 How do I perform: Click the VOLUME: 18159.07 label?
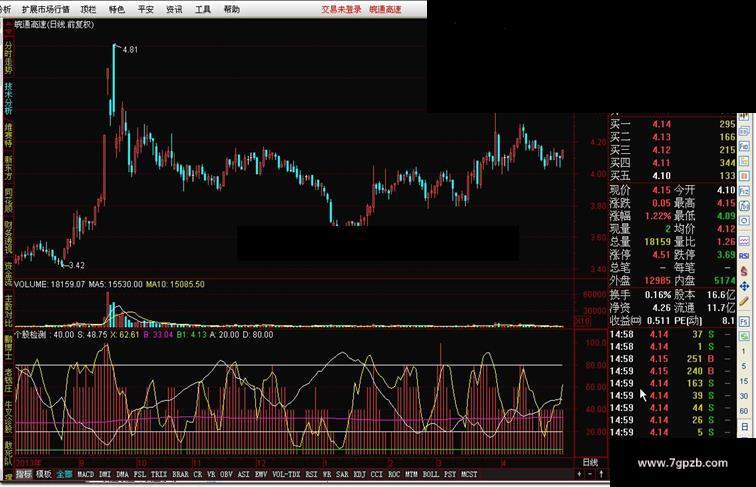pyautogui.click(x=50, y=284)
